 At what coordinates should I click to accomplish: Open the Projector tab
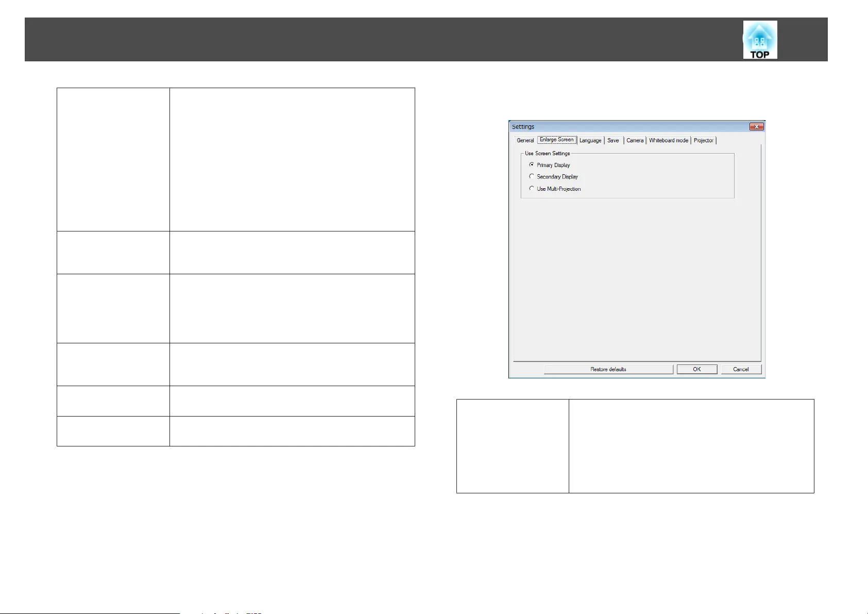coord(703,140)
